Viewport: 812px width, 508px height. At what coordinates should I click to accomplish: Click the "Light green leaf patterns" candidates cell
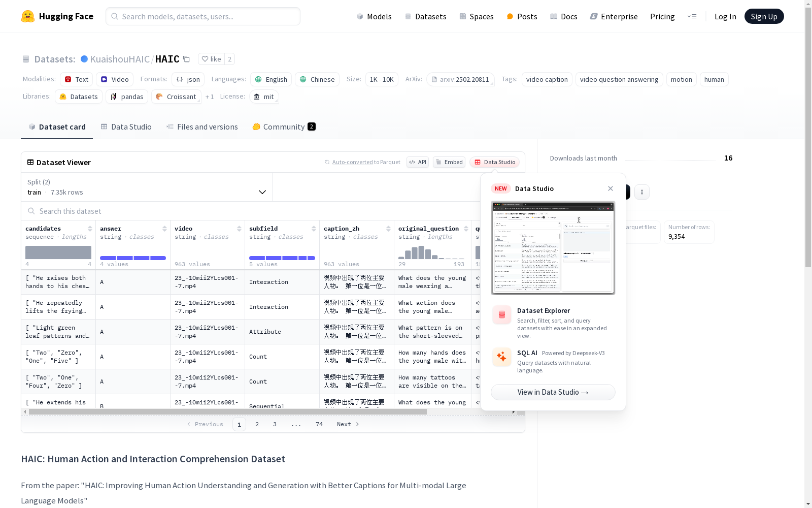tap(58, 332)
